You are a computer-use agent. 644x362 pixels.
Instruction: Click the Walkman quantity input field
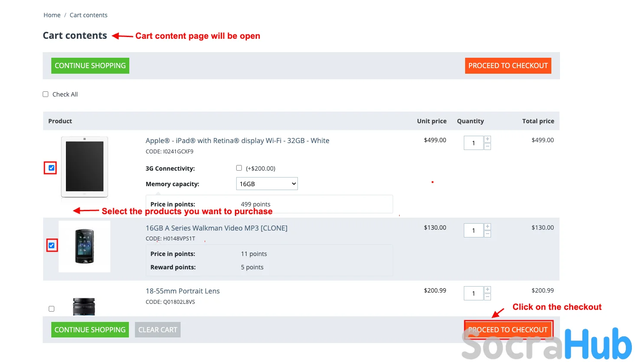(x=473, y=231)
